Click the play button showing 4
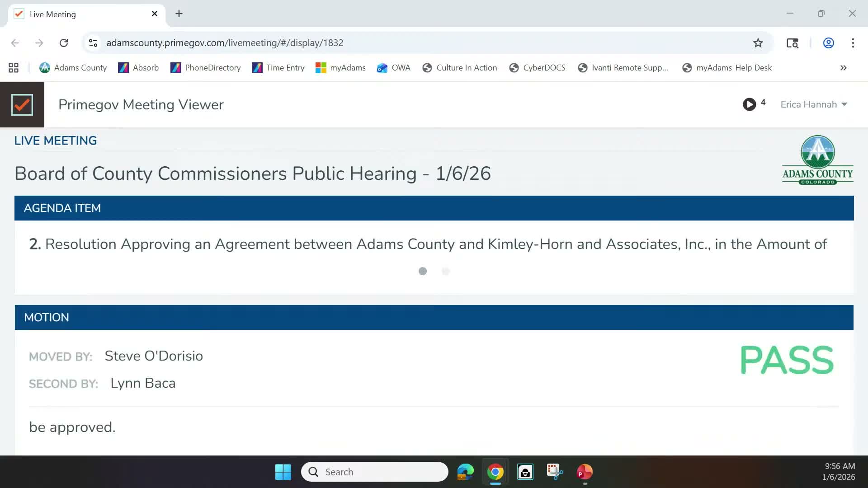The width and height of the screenshot is (868, 488). (750, 104)
